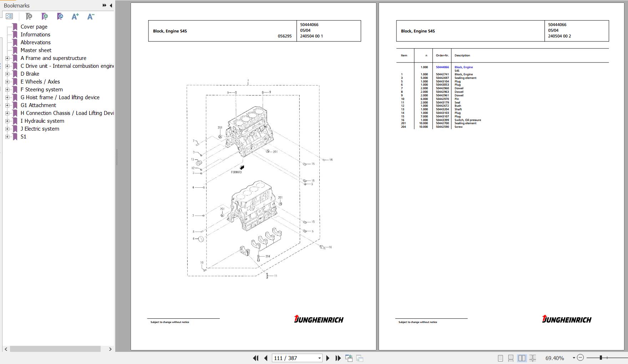
Task: Select the J Electric system bookmark
Action: coord(40,129)
